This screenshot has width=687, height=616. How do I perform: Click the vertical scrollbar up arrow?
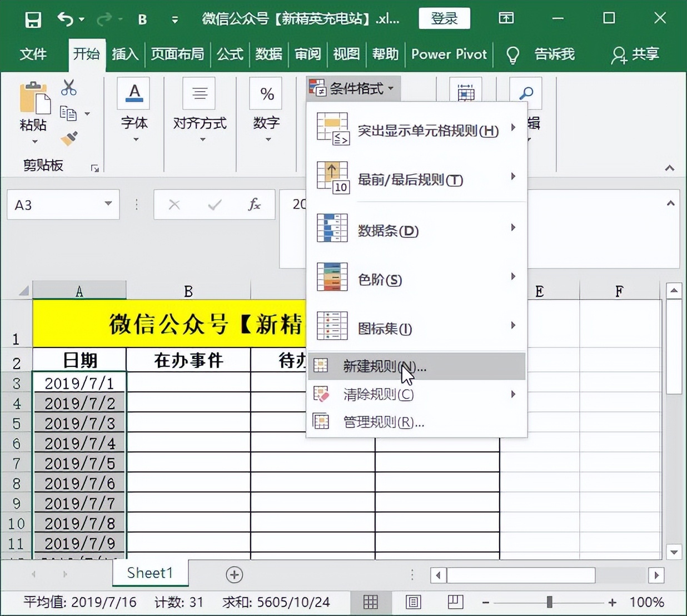tap(674, 291)
